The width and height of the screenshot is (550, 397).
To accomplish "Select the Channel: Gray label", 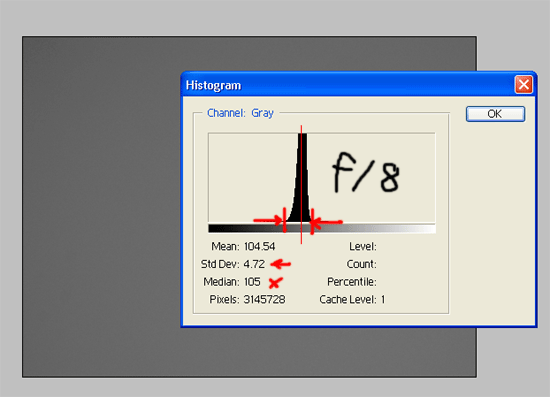I will (x=240, y=113).
